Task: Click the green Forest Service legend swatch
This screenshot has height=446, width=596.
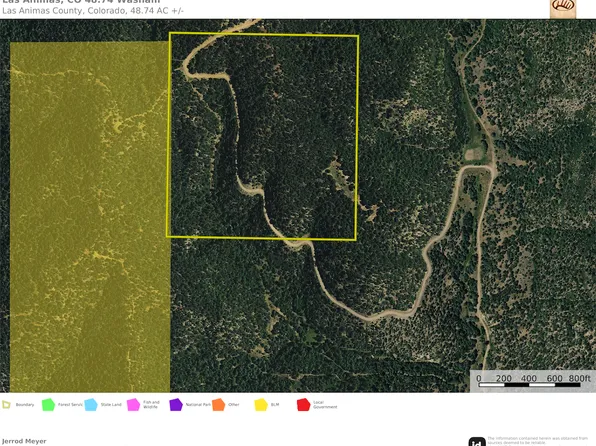Action: click(x=48, y=405)
